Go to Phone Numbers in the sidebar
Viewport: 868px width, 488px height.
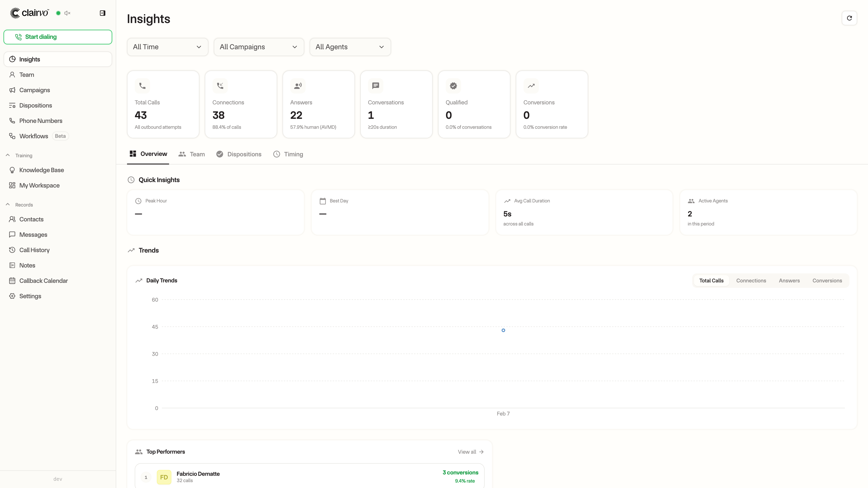(x=40, y=121)
